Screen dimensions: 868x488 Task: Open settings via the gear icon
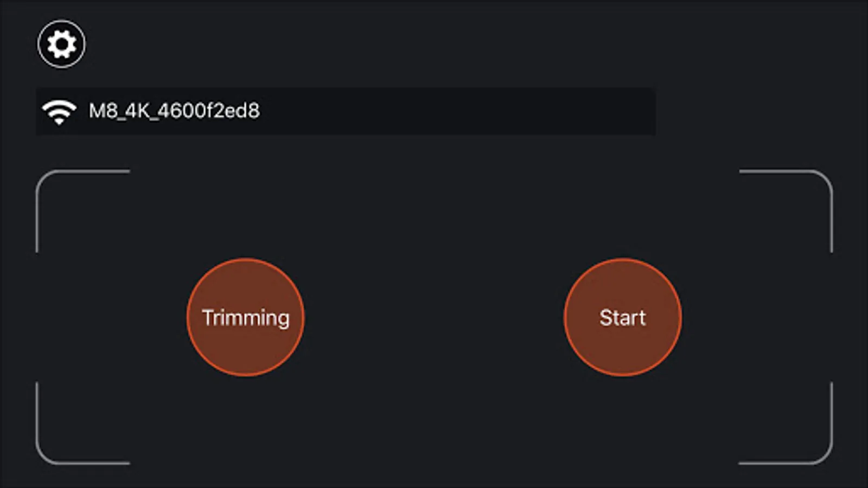(x=61, y=44)
